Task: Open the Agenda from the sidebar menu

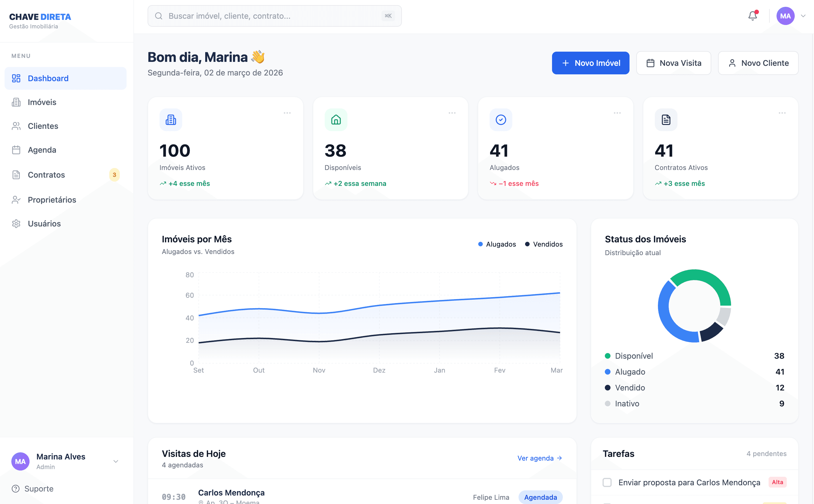Action: (x=42, y=150)
